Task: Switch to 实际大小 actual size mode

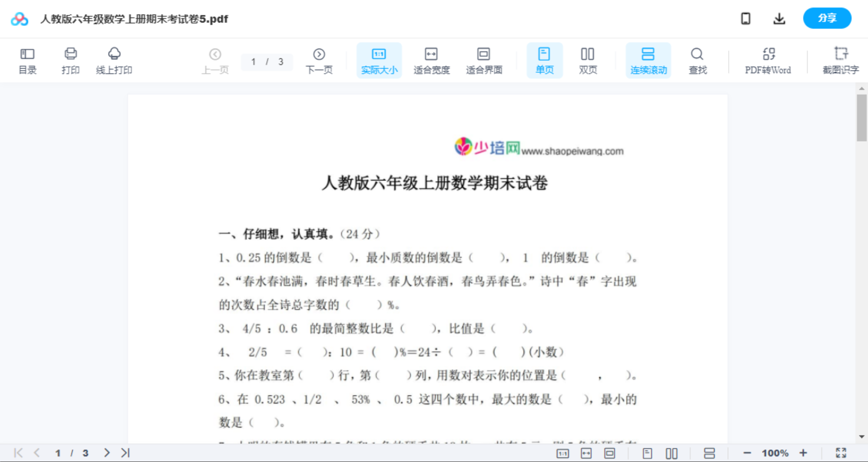Action: 379,60
